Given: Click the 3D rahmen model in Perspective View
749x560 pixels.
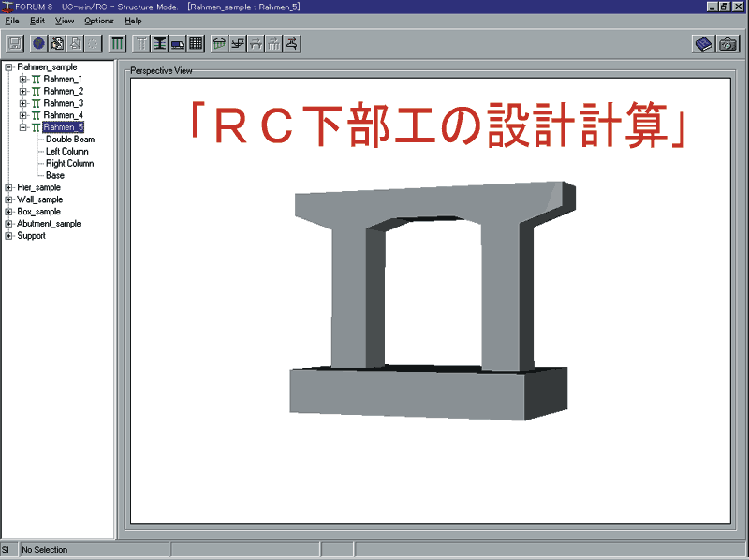Looking at the screenshot, I should tap(433, 300).
